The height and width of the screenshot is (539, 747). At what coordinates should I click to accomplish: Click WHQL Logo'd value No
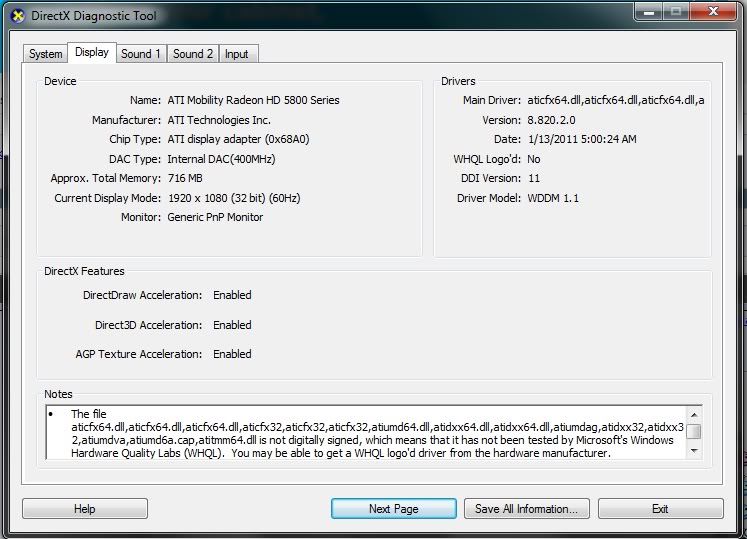[534, 159]
